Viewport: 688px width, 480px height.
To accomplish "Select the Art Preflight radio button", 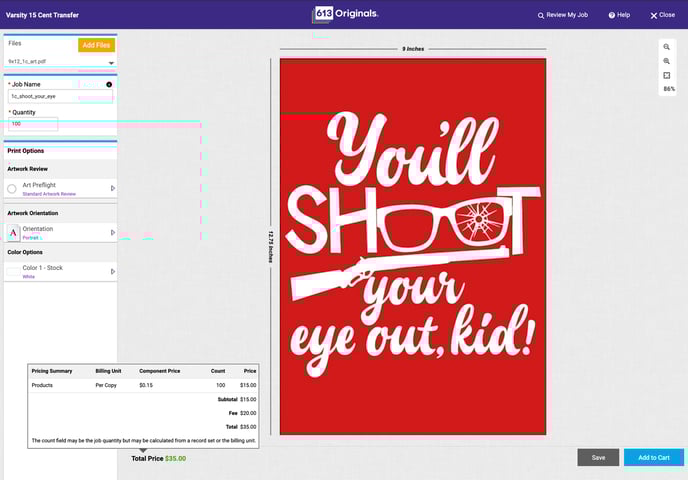I will [x=12, y=189].
